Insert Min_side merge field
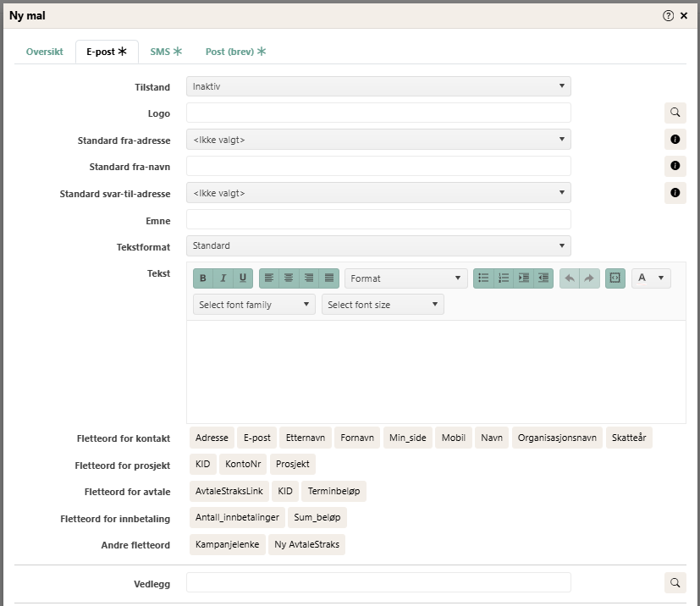Image resolution: width=700 pixels, height=606 pixels. (408, 438)
